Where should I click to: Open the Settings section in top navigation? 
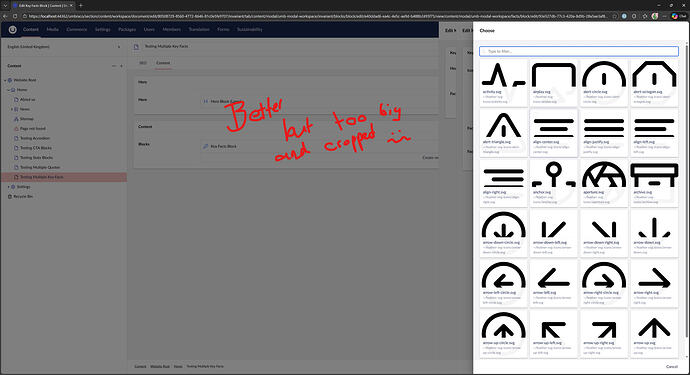102,29
